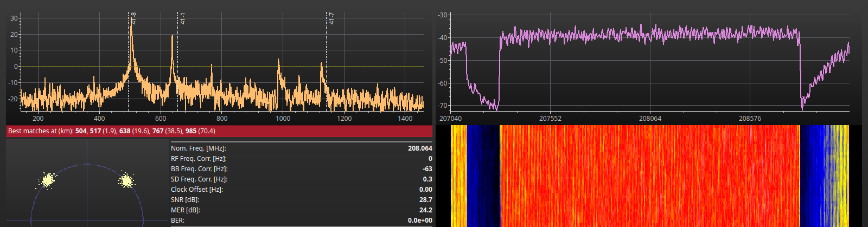Click the 600 km axis label

coord(161,118)
